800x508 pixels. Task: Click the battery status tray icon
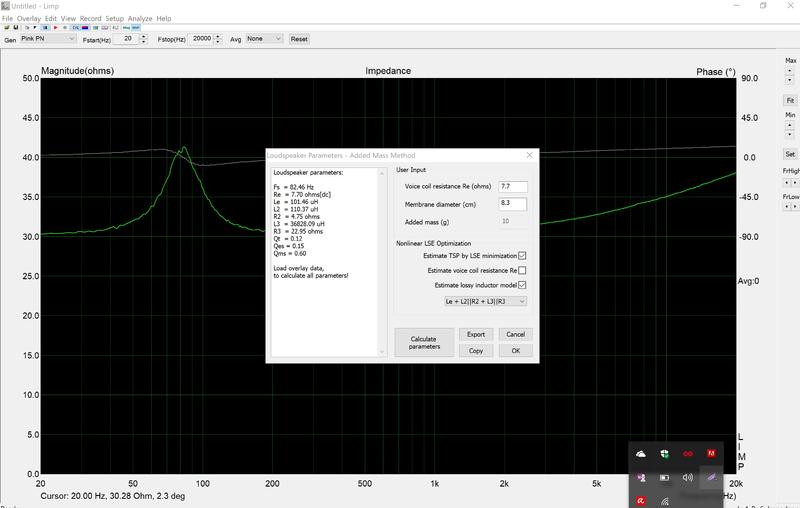pos(664,477)
